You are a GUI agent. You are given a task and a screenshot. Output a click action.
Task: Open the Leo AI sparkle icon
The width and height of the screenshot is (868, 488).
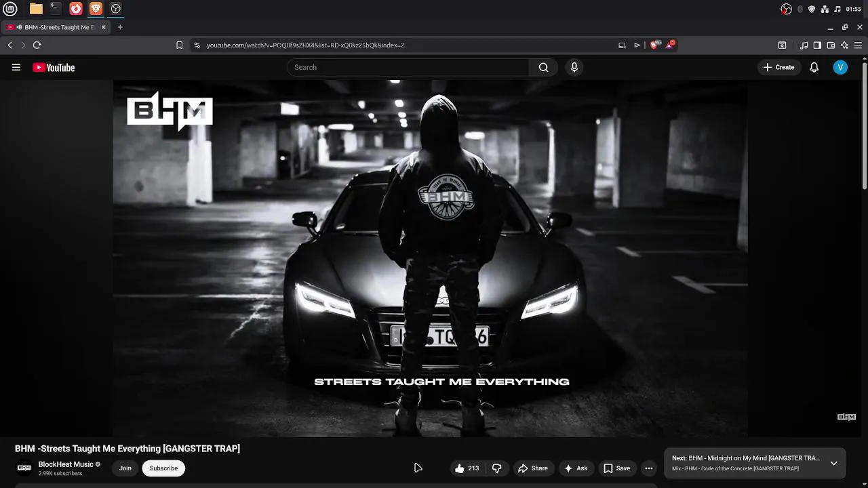click(844, 45)
